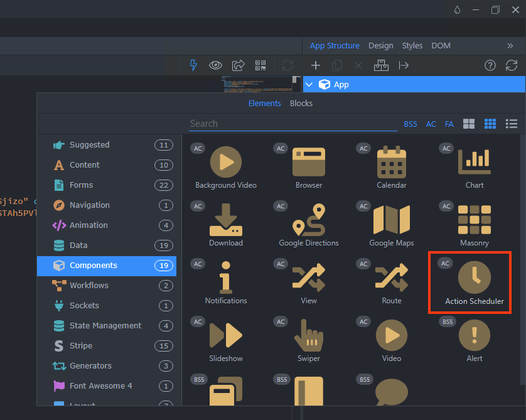This screenshot has height=420, width=526.
Task: Click the plus add icon in App Structure
Action: pos(315,65)
